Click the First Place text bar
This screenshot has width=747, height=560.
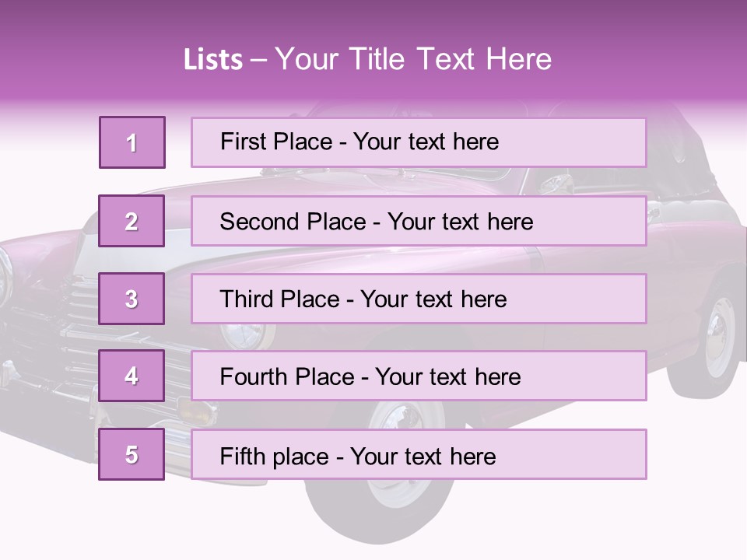pyautogui.click(x=419, y=143)
